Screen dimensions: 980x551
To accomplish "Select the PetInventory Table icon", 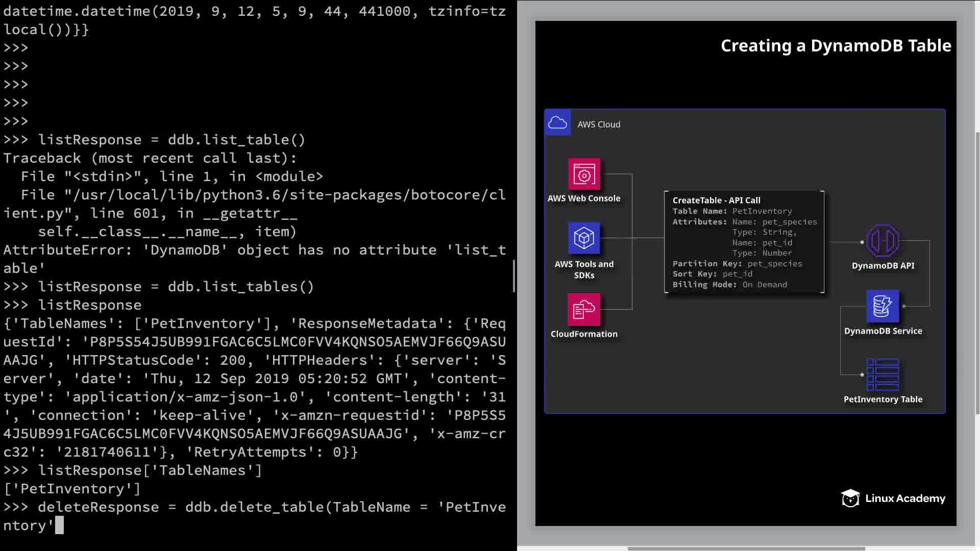I will coord(883,374).
